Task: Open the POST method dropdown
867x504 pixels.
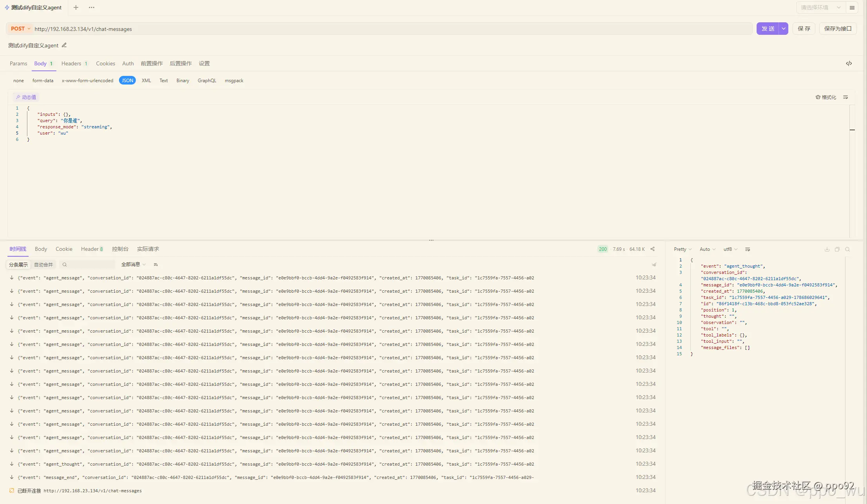Action: pos(20,29)
